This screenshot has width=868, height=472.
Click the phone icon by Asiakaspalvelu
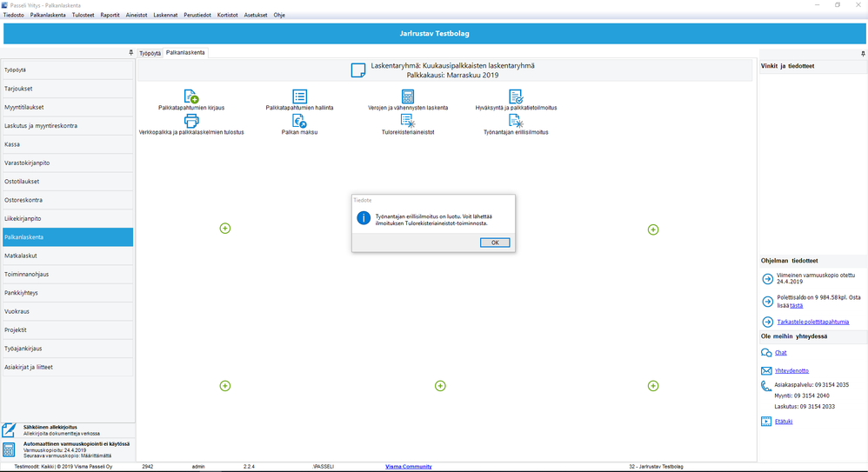[x=766, y=386]
